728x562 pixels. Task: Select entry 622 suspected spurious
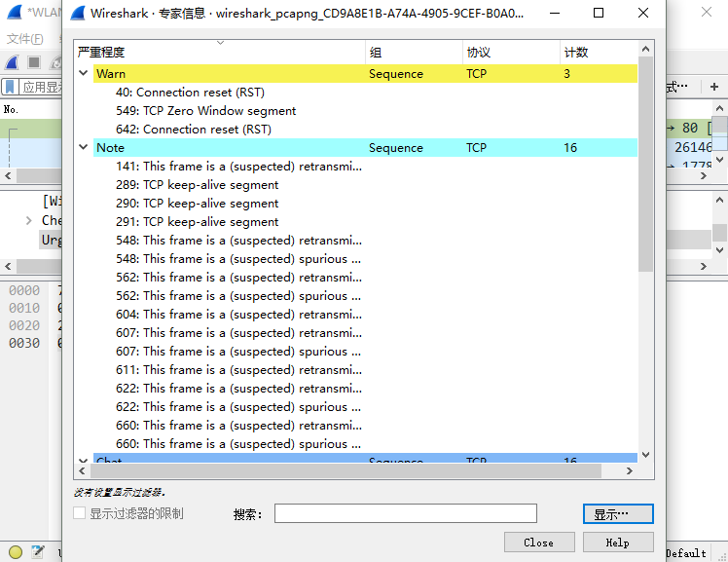238,407
